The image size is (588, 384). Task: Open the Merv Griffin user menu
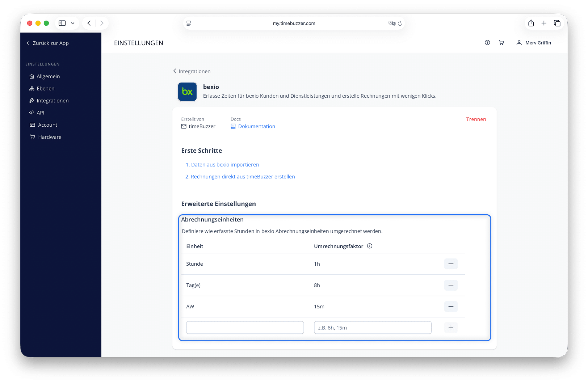pos(534,43)
